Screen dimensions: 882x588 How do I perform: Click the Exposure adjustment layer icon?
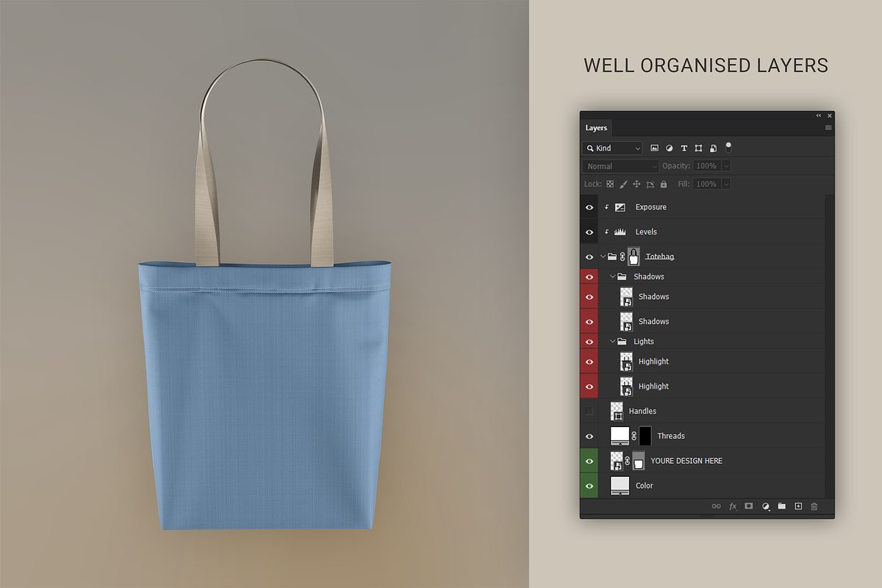pos(620,207)
